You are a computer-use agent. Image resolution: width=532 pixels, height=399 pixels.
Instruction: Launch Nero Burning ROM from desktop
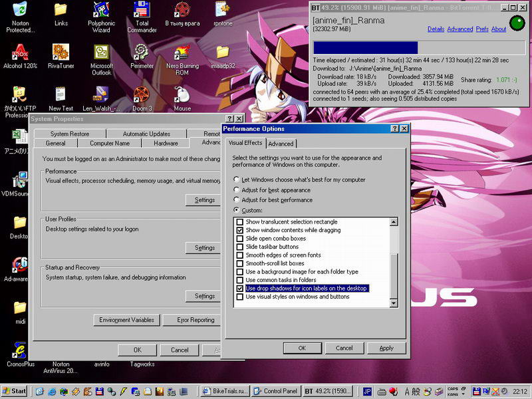[x=182, y=52]
